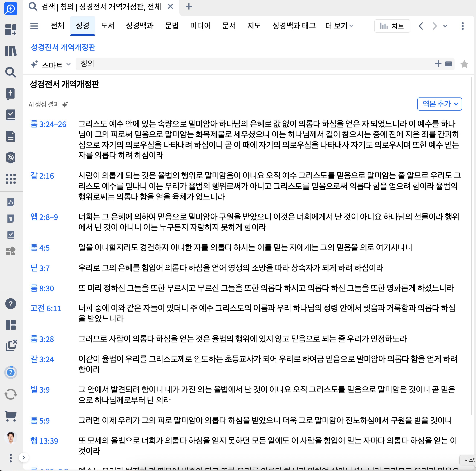Open the 빌 3:9 reference
Viewport: 476px width, 471px height.
pos(40,390)
